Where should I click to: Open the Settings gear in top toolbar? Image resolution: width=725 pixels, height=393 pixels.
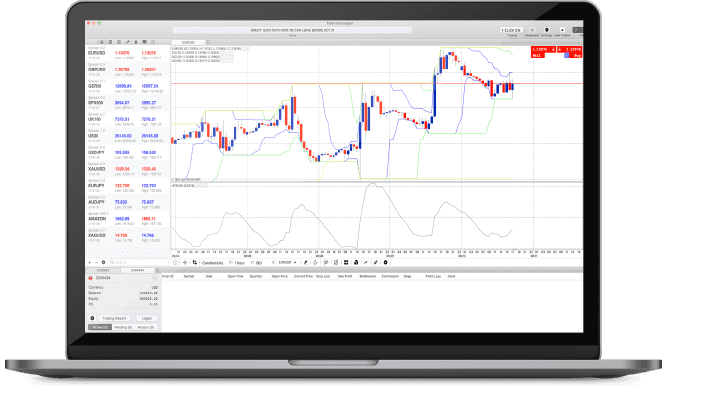coord(547,30)
